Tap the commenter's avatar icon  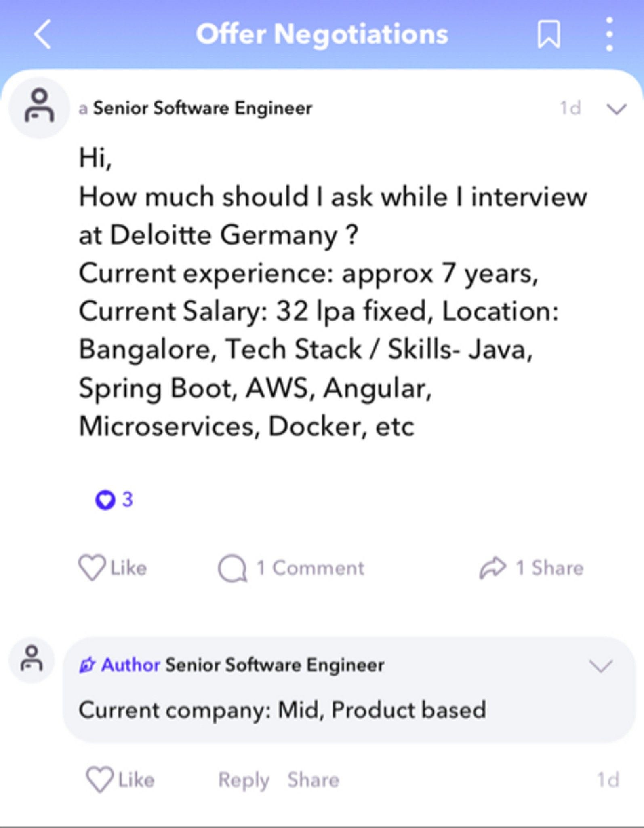point(32,660)
